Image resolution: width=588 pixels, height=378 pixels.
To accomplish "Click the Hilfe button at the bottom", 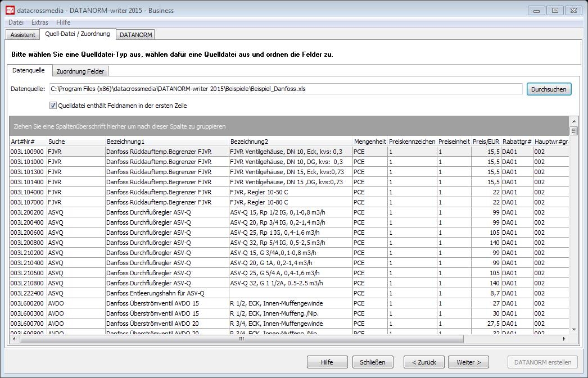I will coord(327,362).
